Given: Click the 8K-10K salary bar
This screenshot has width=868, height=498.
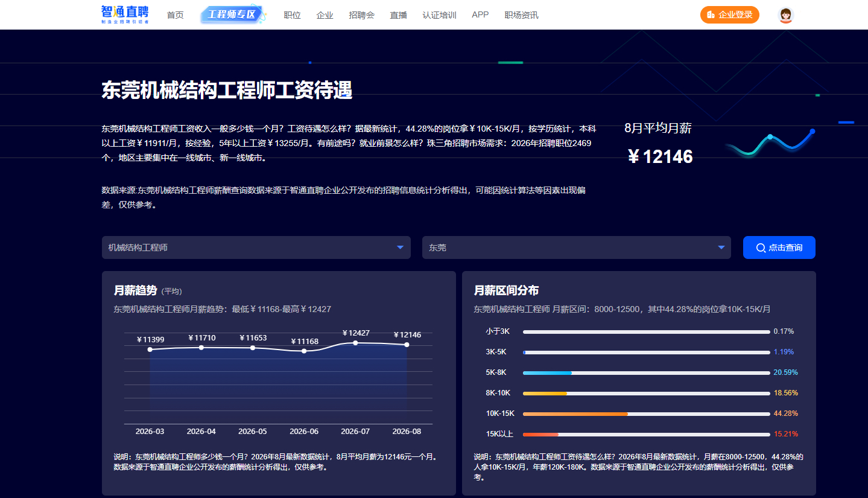Looking at the screenshot, I should [647, 393].
